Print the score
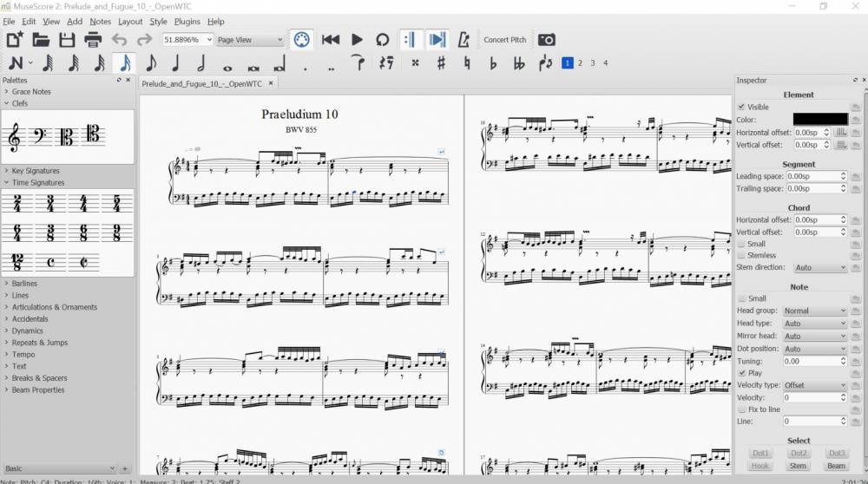The height and width of the screenshot is (484, 868). tap(93, 40)
